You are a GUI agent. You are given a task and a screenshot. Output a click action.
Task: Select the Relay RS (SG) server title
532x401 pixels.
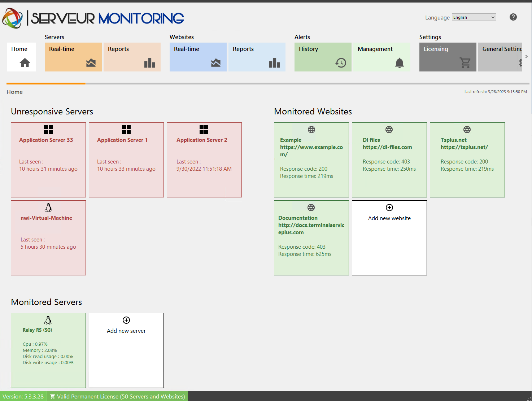click(x=38, y=330)
